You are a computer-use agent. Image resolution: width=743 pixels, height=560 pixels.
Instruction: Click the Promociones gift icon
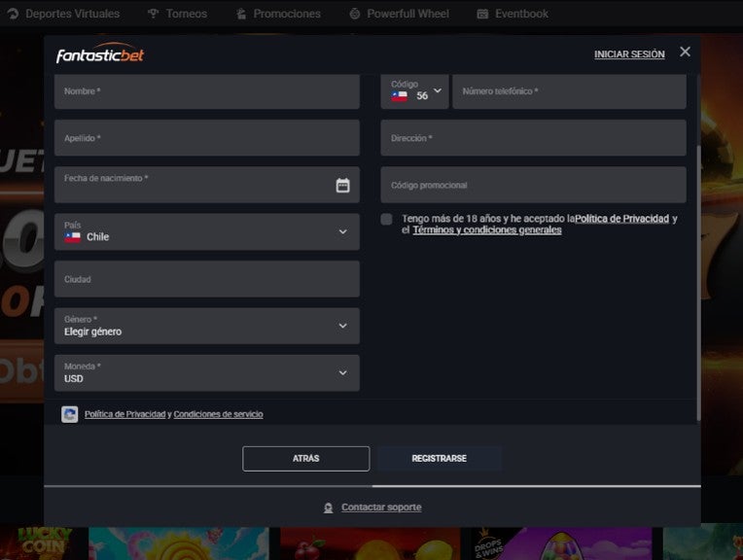(241, 14)
